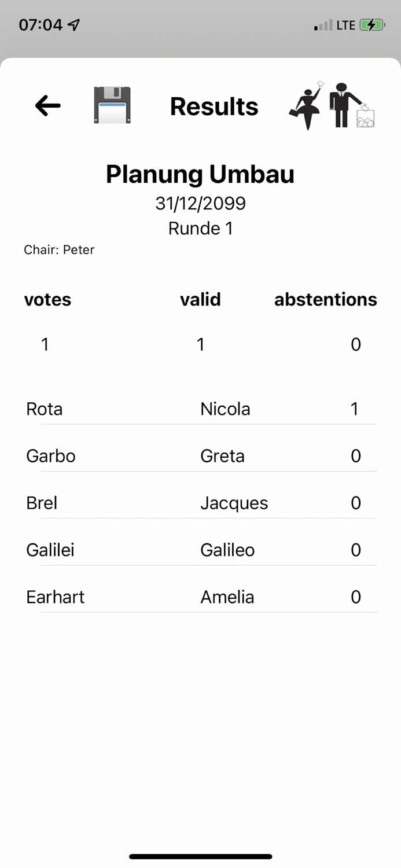Select the row for Rota Nicola

tap(200, 409)
